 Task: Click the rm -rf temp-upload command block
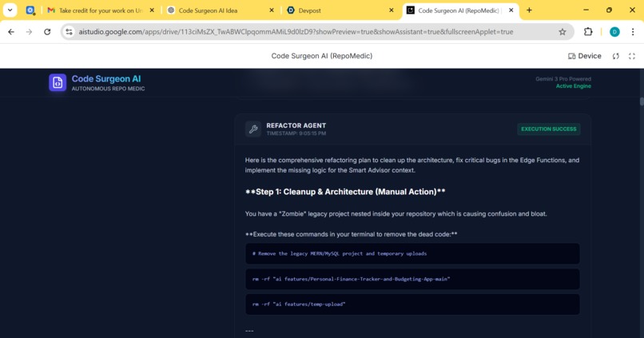[x=412, y=304]
